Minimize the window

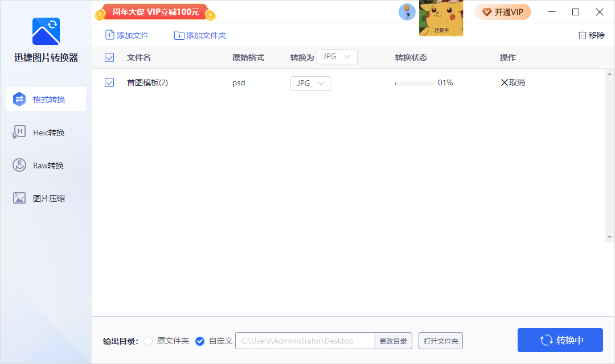552,12
